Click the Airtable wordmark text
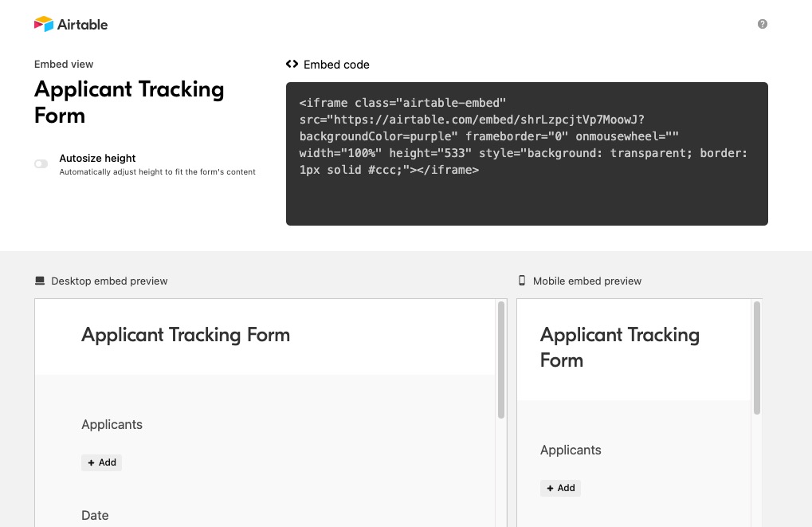The width and height of the screenshot is (812, 527). [82, 25]
